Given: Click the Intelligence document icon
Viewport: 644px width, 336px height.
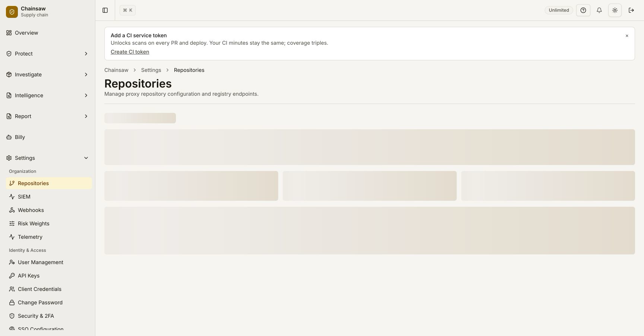Looking at the screenshot, I should 9,95.
